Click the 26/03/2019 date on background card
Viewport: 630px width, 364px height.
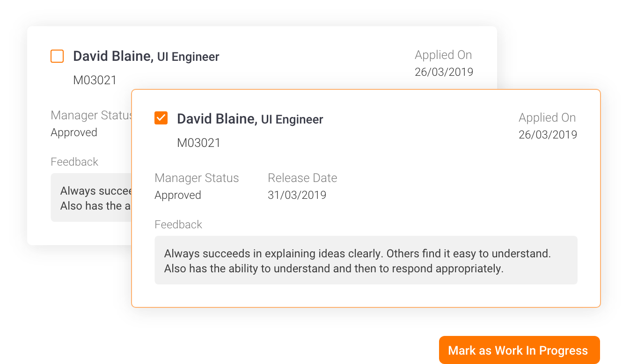tap(444, 72)
